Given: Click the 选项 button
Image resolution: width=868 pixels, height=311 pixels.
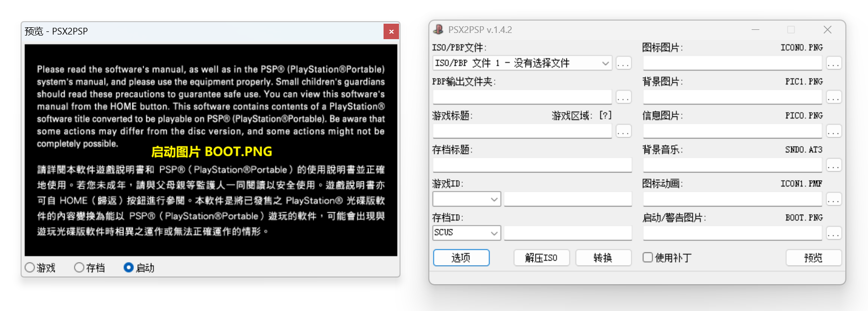Looking at the screenshot, I should point(461,257).
